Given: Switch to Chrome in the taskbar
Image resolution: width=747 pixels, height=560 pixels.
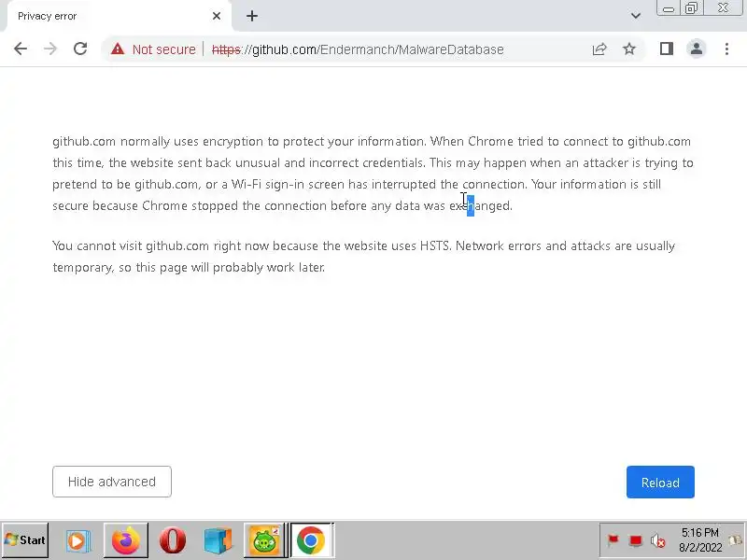Looking at the screenshot, I should coord(311,540).
